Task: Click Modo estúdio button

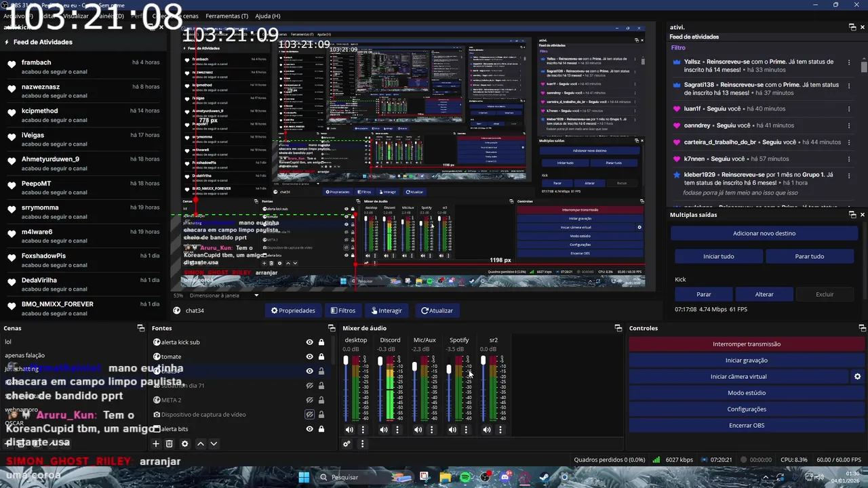Action: [746, 393]
